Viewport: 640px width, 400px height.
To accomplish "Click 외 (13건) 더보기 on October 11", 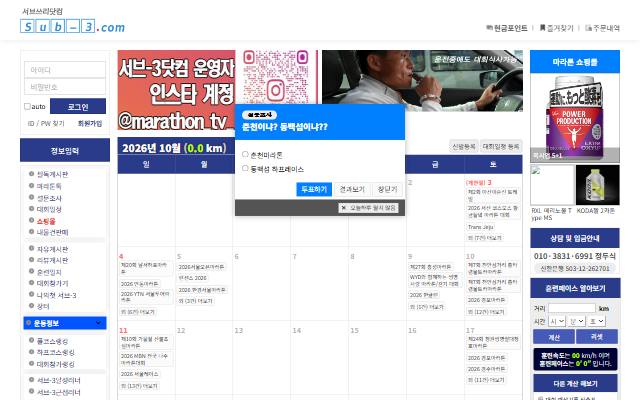I will 139,386.
